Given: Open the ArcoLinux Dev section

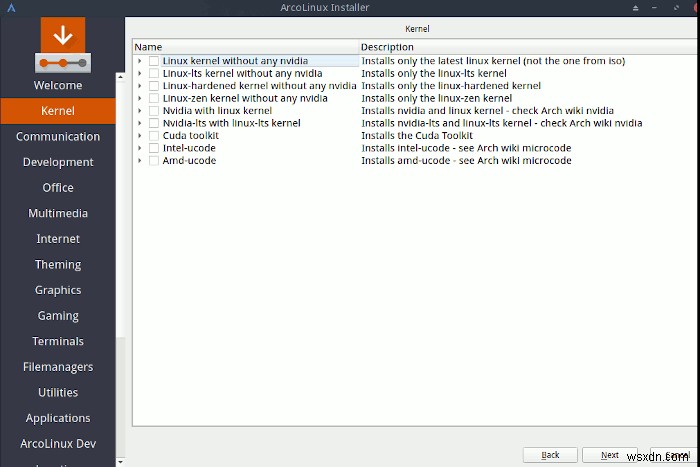Looking at the screenshot, I should [58, 444].
